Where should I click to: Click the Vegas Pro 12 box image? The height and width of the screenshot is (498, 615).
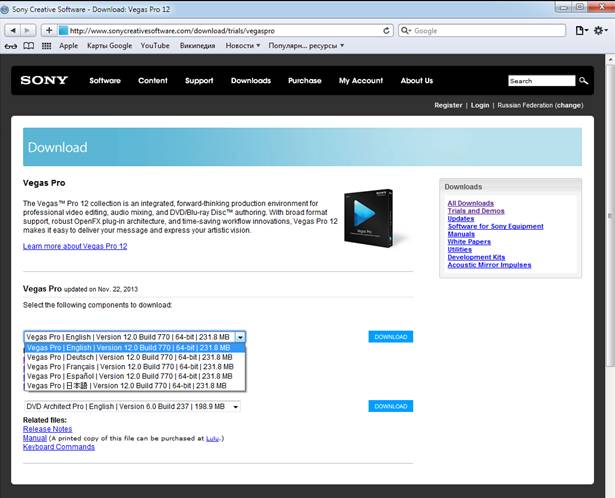click(369, 218)
